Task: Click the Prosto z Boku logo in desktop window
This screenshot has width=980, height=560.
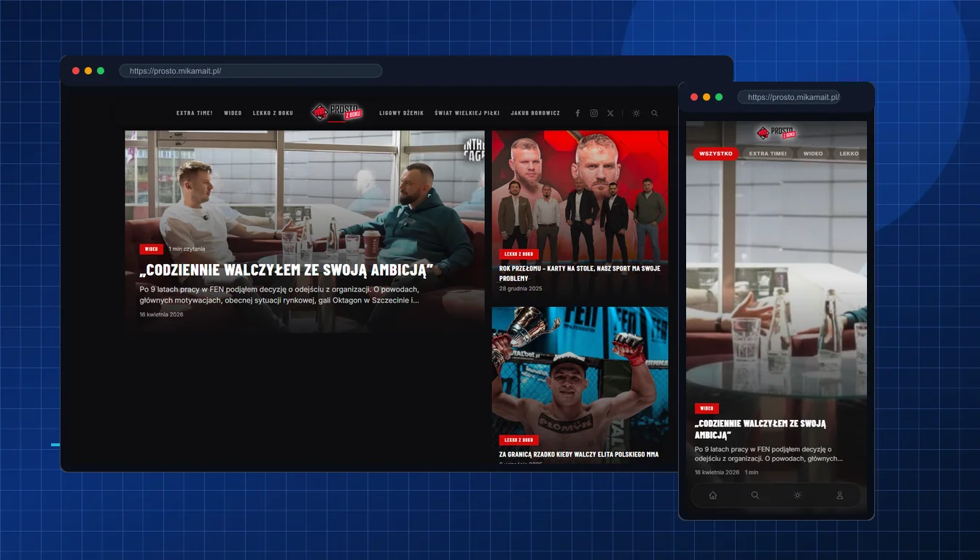Action: pyautogui.click(x=337, y=112)
